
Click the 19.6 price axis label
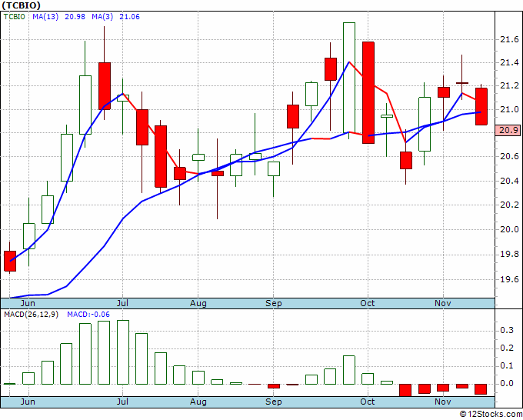coord(509,279)
